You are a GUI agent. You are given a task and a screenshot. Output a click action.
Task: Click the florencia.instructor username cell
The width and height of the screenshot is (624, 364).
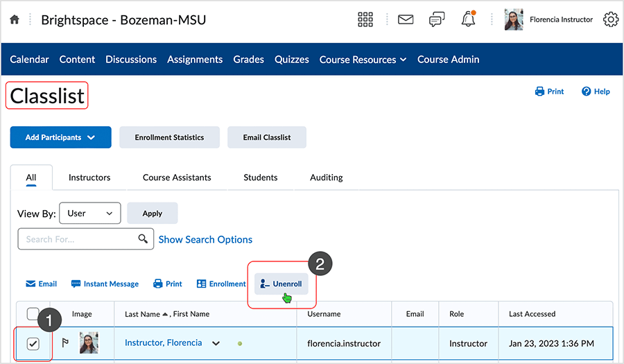tap(344, 343)
